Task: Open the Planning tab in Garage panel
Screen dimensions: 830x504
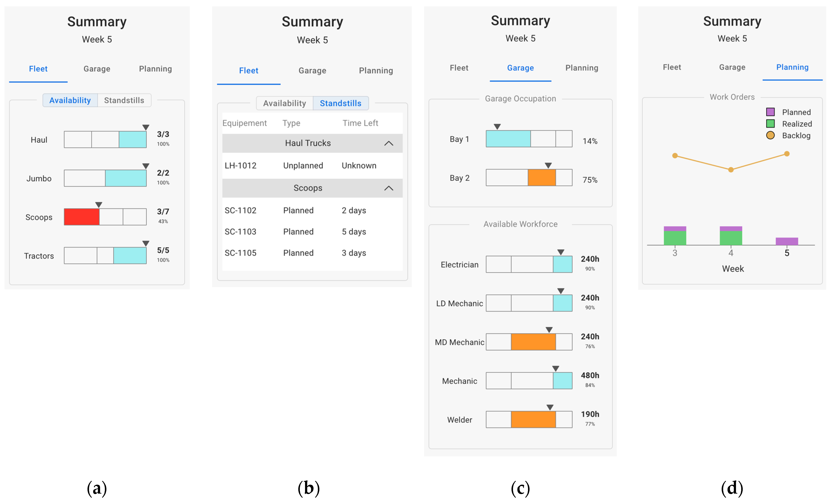Action: 581,68
